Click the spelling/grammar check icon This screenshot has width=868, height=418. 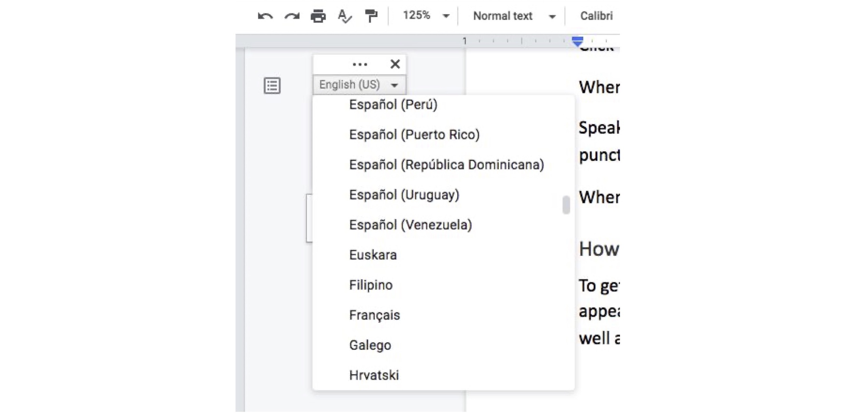click(344, 16)
